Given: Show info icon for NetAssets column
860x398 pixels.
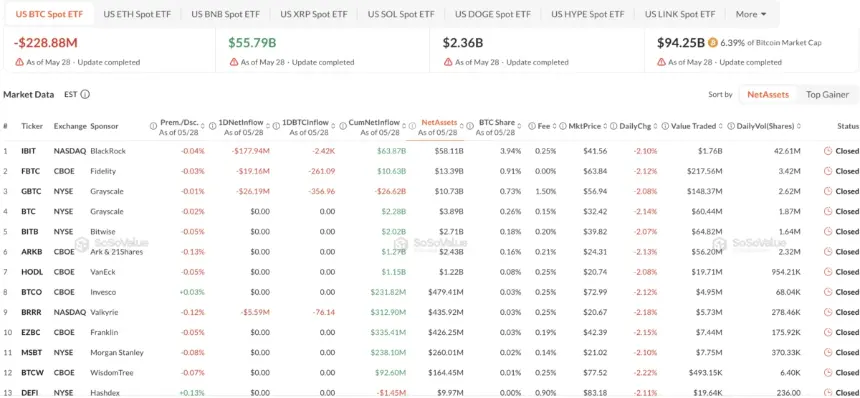Looking at the screenshot, I should [x=412, y=126].
